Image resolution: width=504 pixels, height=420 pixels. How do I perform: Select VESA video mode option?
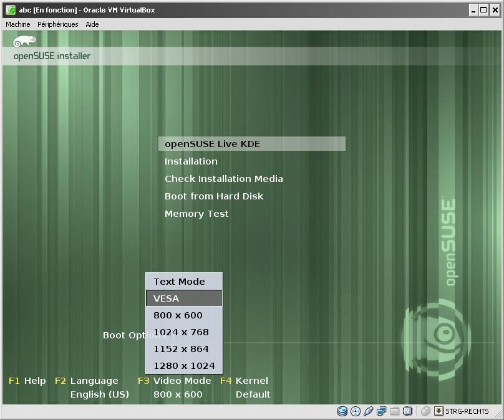click(x=184, y=298)
